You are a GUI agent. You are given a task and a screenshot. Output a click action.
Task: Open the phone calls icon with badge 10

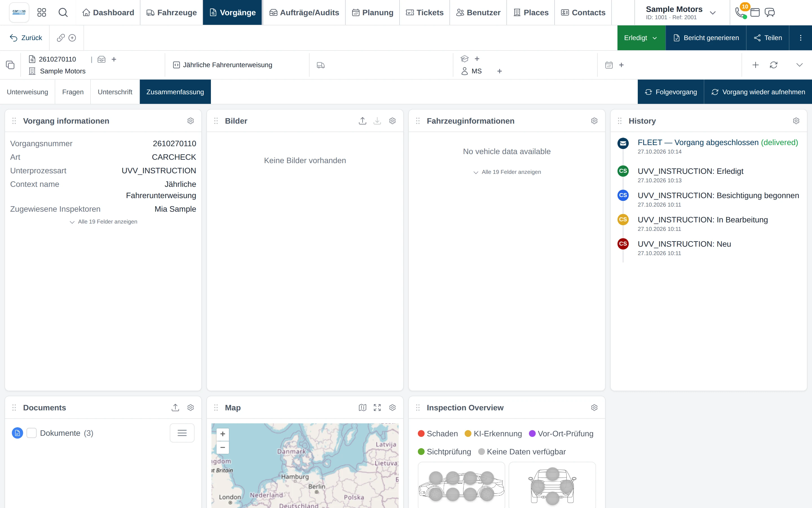tap(741, 12)
